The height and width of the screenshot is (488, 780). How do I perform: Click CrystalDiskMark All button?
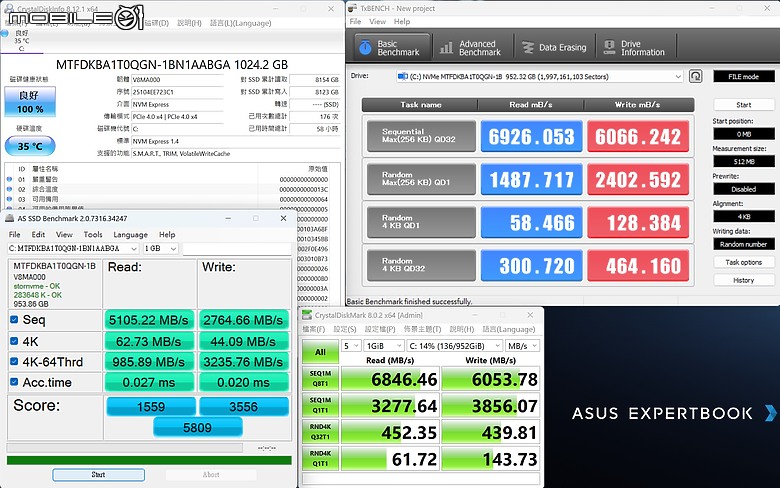point(320,352)
